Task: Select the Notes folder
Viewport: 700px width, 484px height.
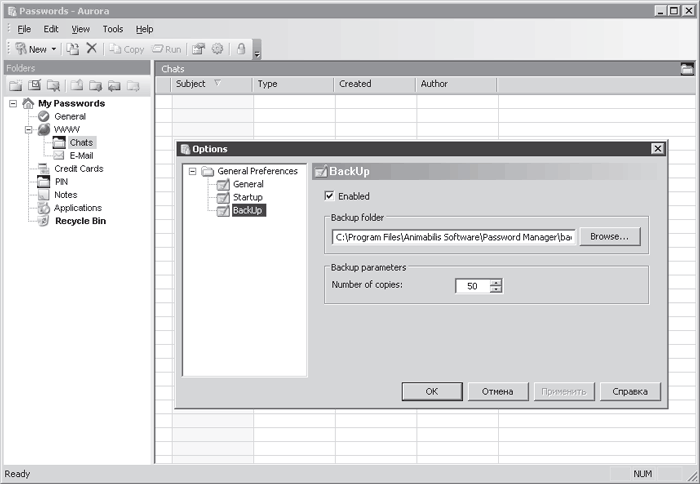Action: 66,195
